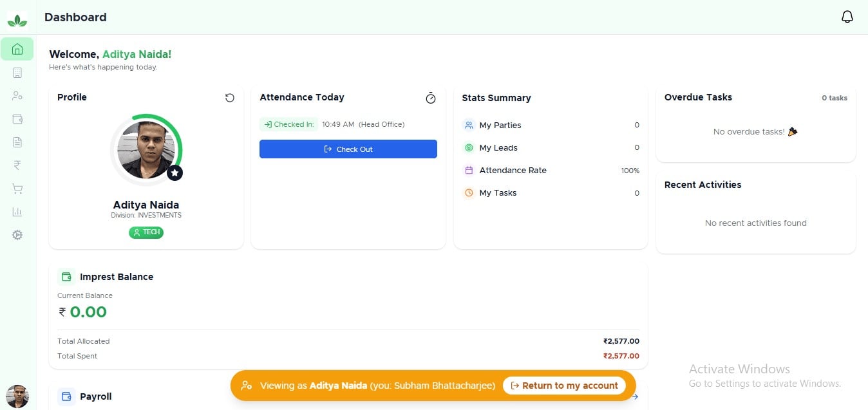The width and height of the screenshot is (868, 410).
Task: Click the Imprest Balance heading
Action: [x=117, y=277]
